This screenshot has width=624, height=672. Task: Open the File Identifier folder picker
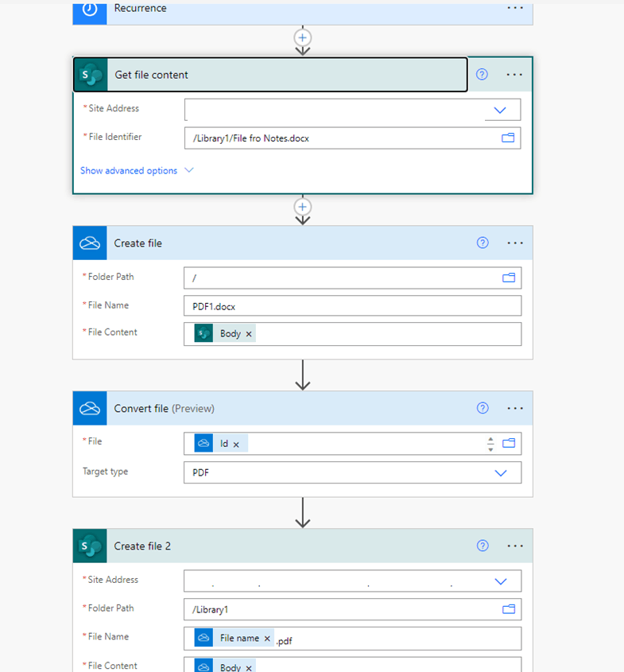tap(508, 138)
